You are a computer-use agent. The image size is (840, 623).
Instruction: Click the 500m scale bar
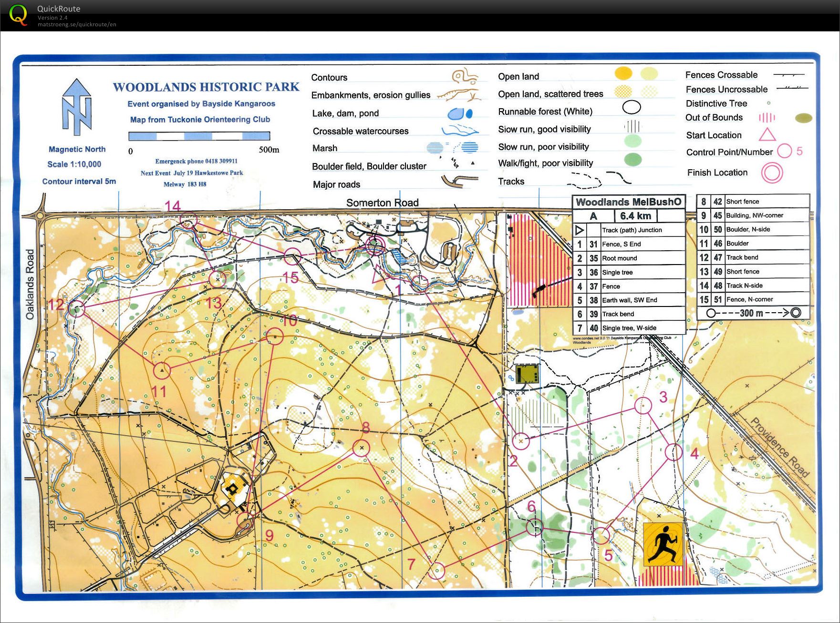pyautogui.click(x=199, y=136)
